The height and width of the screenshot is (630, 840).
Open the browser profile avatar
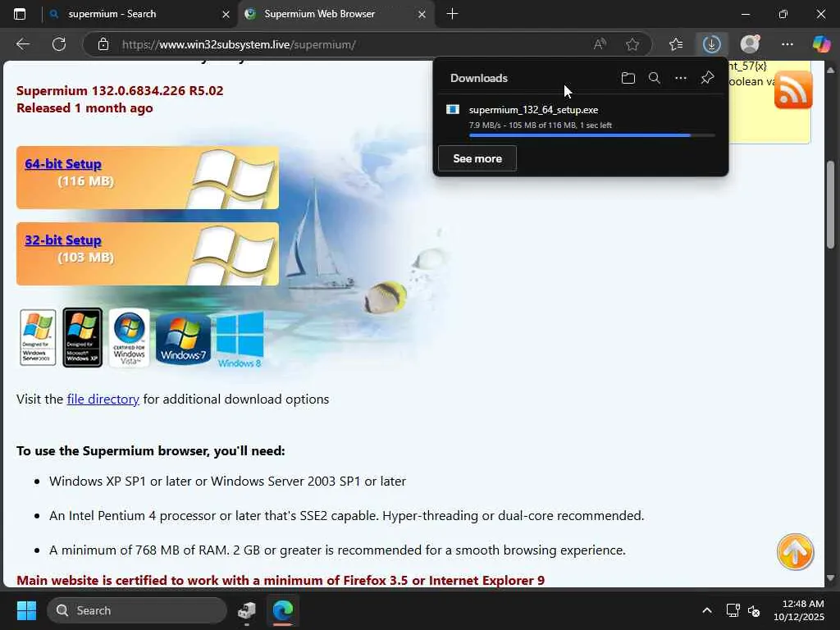[750, 44]
